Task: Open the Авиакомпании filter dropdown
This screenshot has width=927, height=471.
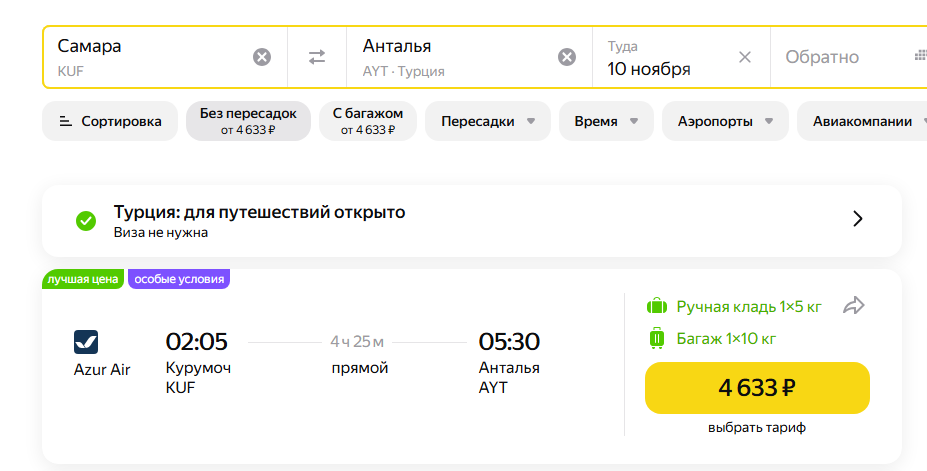Action: (x=862, y=121)
